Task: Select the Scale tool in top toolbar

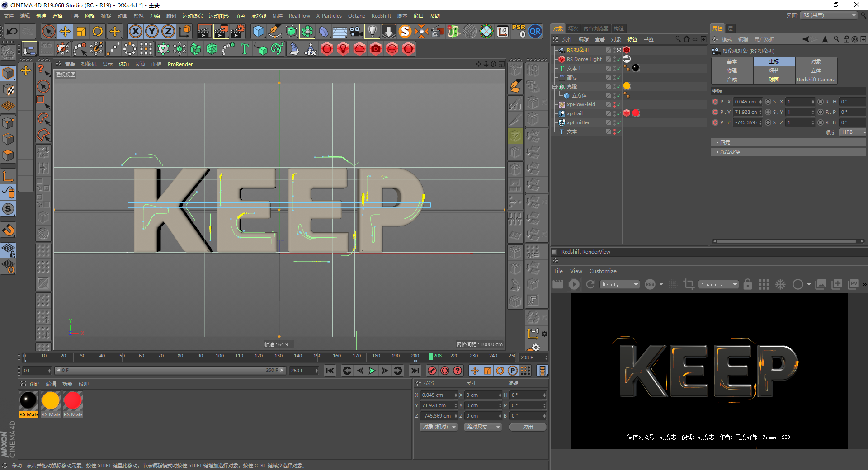Action: click(x=81, y=31)
